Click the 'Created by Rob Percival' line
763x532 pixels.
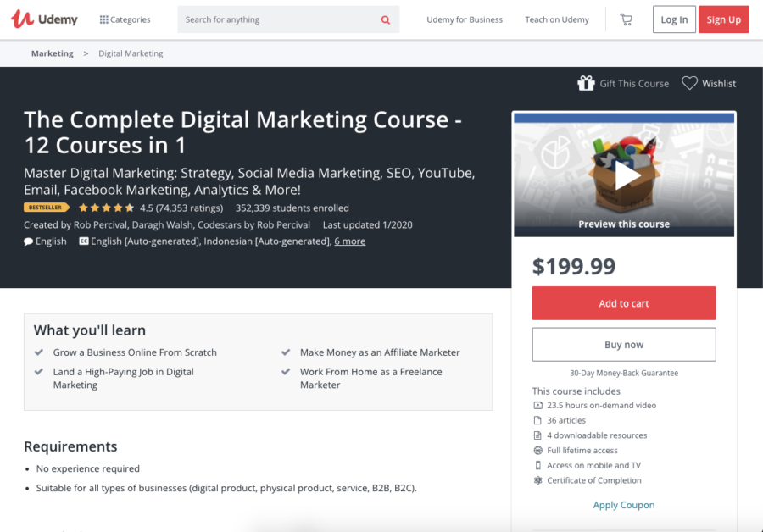coord(167,224)
